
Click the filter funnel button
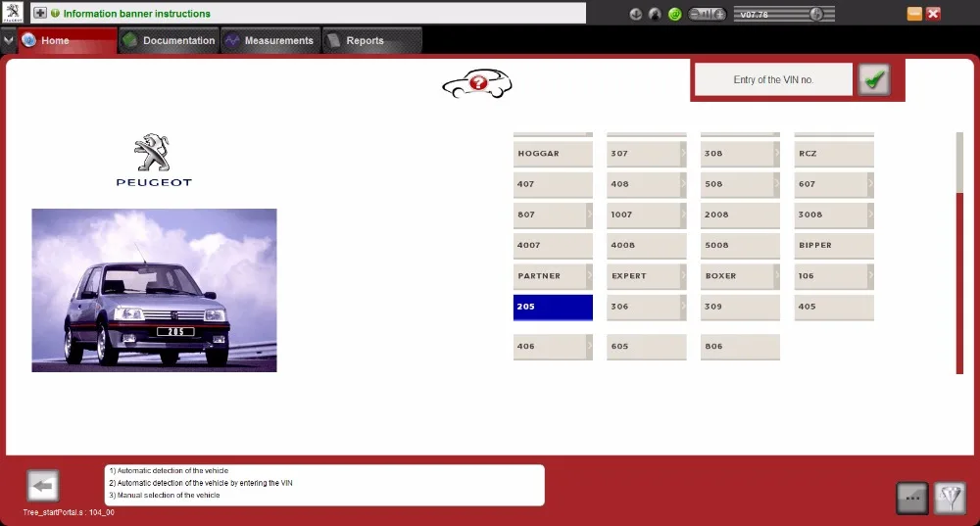coord(950,498)
